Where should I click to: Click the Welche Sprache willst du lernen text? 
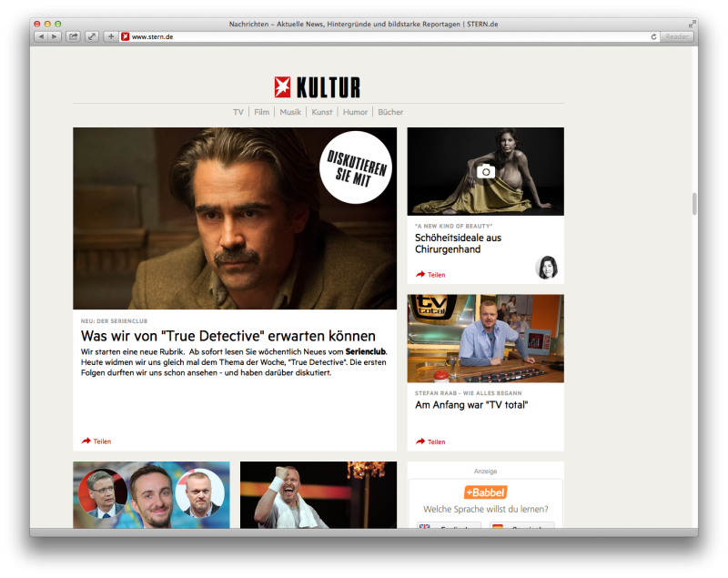pyautogui.click(x=486, y=510)
